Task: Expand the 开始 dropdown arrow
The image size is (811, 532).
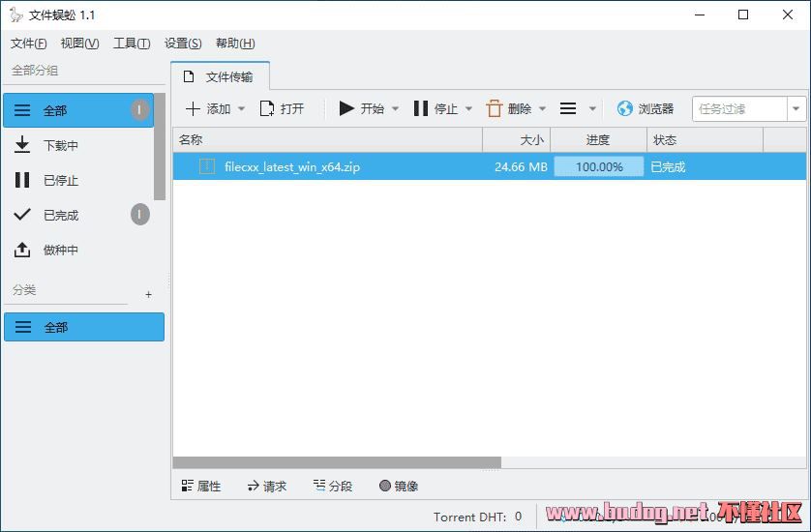Action: pyautogui.click(x=395, y=109)
